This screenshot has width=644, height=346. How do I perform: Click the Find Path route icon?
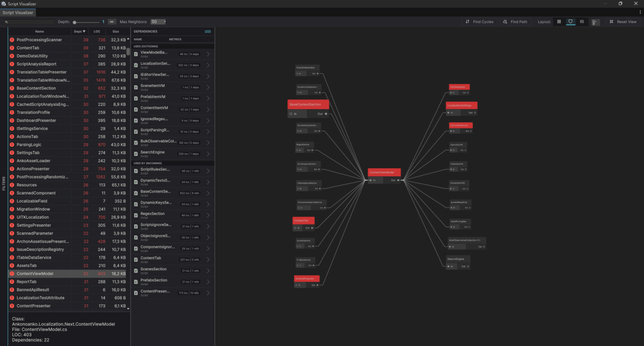tap(505, 21)
